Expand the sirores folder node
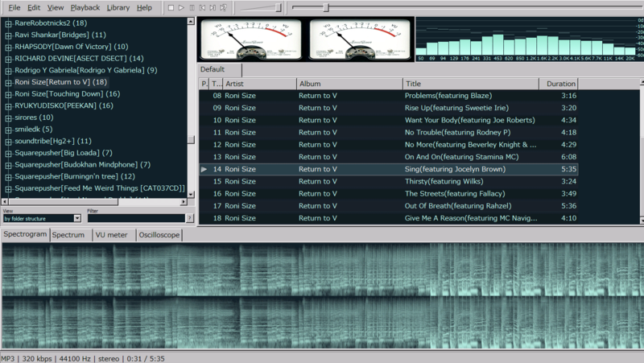This screenshot has height=363, width=644. pyautogui.click(x=8, y=118)
